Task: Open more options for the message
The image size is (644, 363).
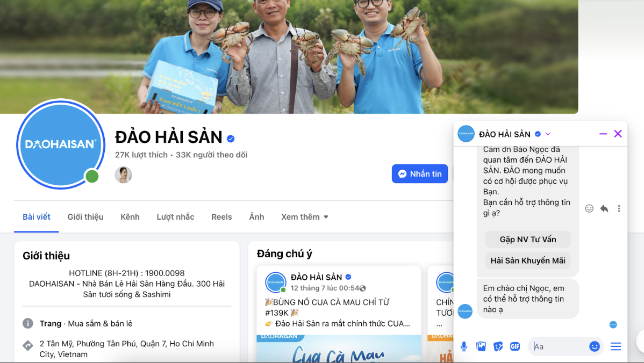Action: 619,208
